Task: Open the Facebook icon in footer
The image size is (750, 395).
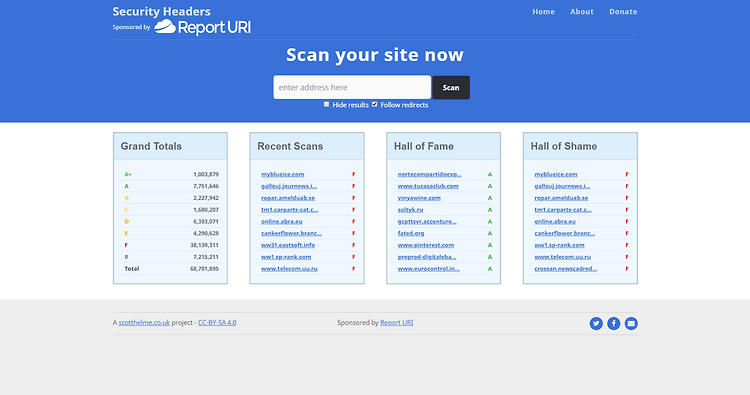Action: pos(614,324)
